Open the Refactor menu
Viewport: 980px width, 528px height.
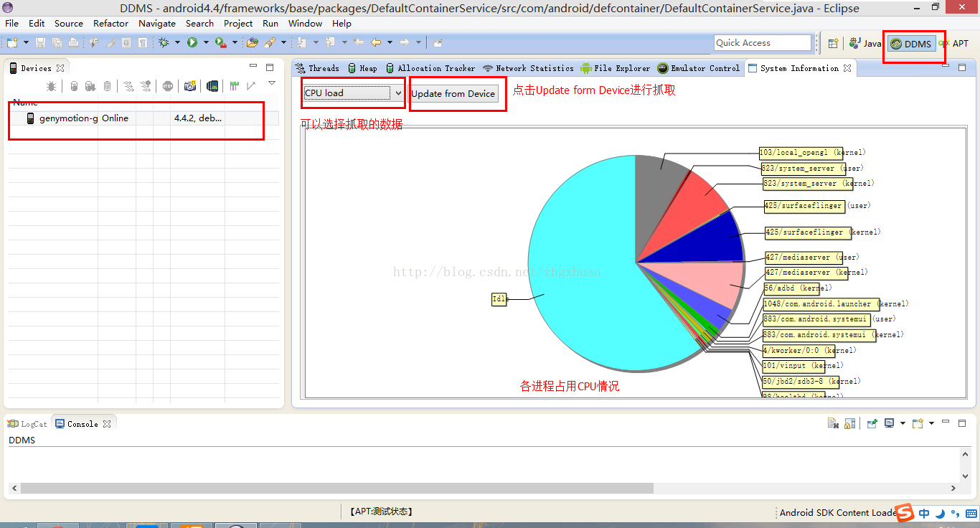coord(111,24)
